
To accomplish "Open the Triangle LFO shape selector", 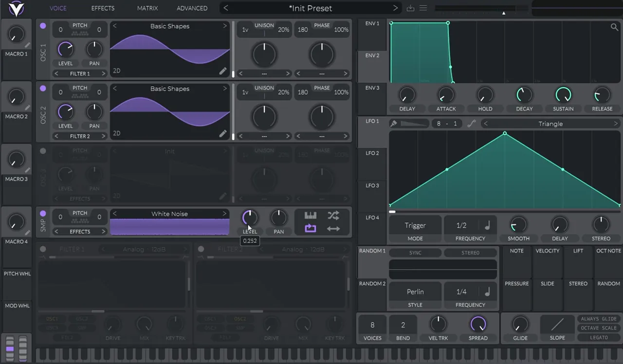I will tap(550, 124).
